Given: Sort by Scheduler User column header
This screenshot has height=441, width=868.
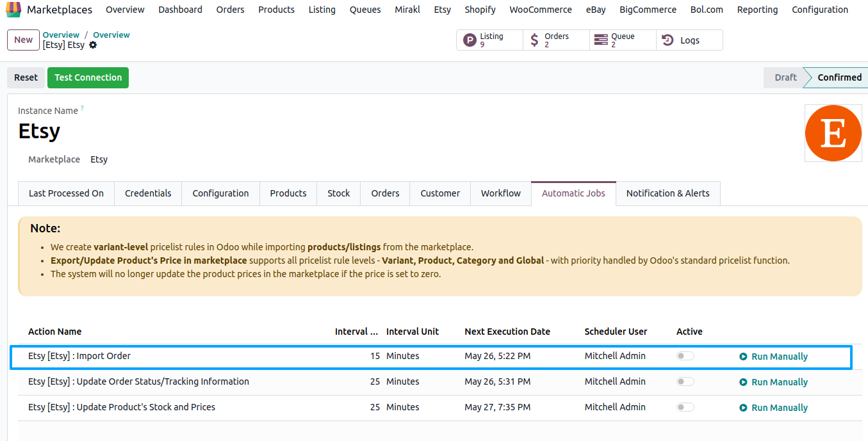Looking at the screenshot, I should pos(616,332).
